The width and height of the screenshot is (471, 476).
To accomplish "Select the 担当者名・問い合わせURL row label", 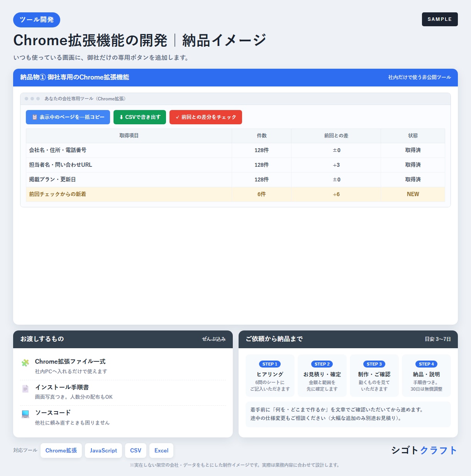I will pyautogui.click(x=61, y=165).
